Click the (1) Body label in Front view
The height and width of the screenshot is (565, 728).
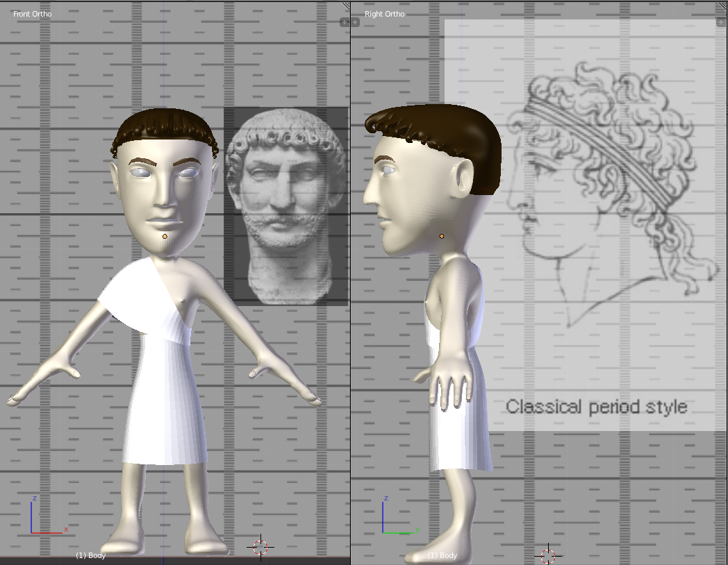click(x=91, y=555)
